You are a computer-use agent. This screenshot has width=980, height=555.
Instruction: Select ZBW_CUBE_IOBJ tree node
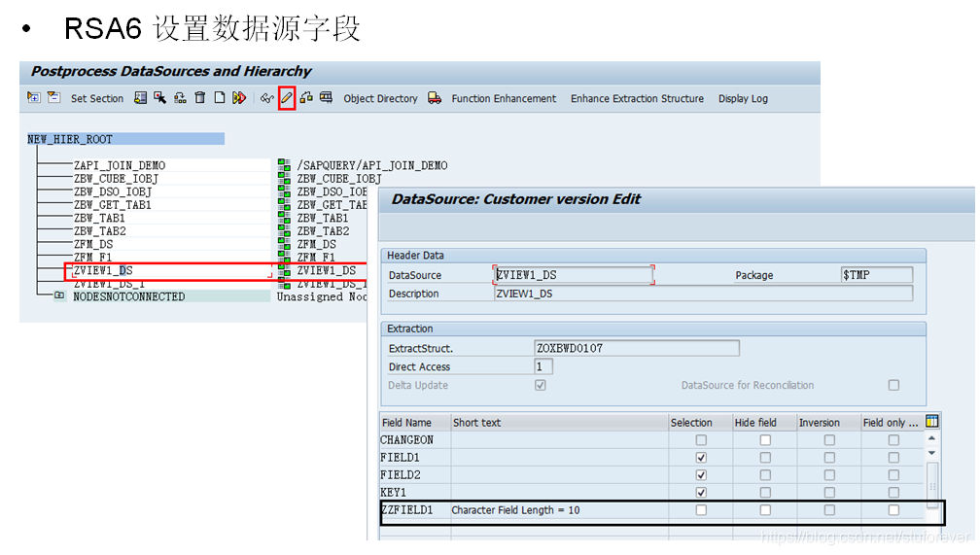click(x=116, y=179)
